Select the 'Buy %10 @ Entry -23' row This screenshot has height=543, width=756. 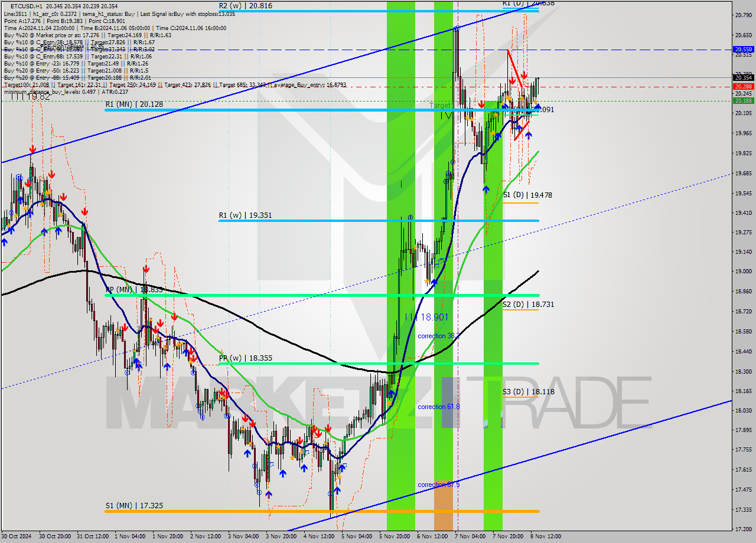pos(76,63)
